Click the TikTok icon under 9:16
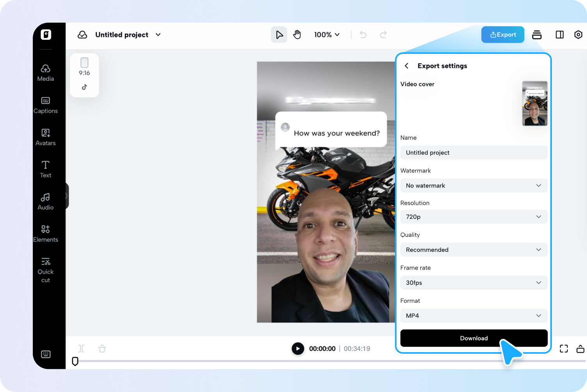587x392 pixels. pos(84,87)
